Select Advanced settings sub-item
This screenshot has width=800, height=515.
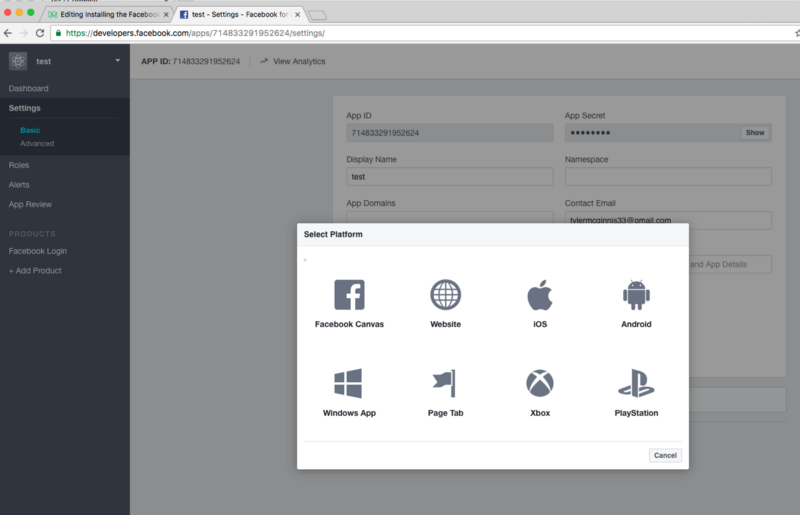37,143
